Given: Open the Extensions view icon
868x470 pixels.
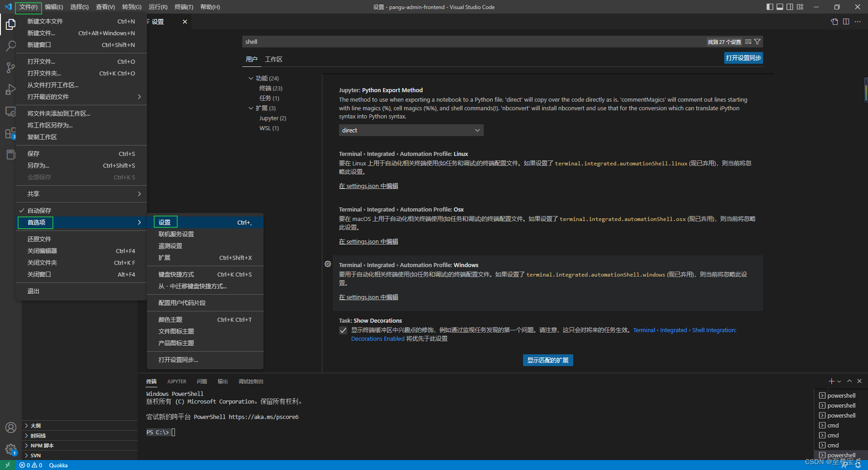Looking at the screenshot, I should click(10, 133).
